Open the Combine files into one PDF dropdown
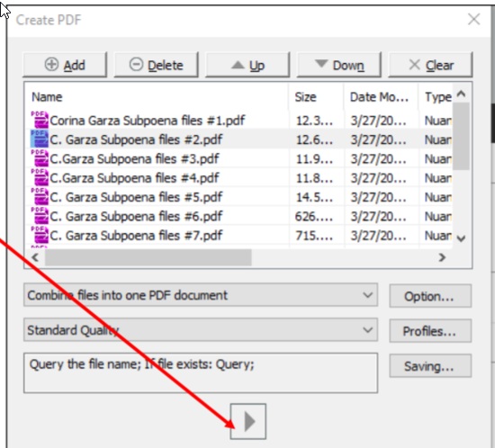This screenshot has height=448, width=495. coord(201,295)
